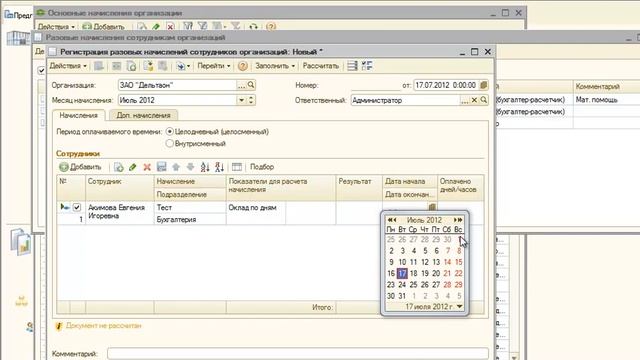Viewport: 640px width, 360px height.
Task: Click the help icon in Основные начисления window
Action: coord(271,27)
